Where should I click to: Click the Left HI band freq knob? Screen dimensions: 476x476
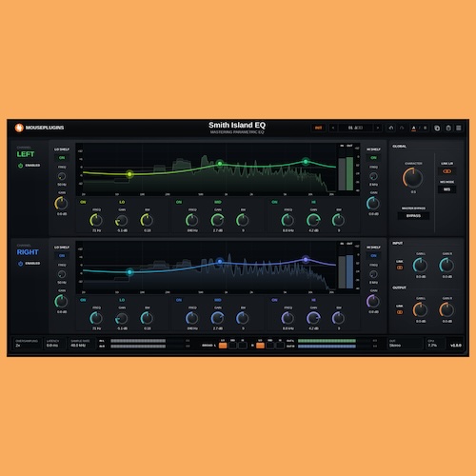288,220
